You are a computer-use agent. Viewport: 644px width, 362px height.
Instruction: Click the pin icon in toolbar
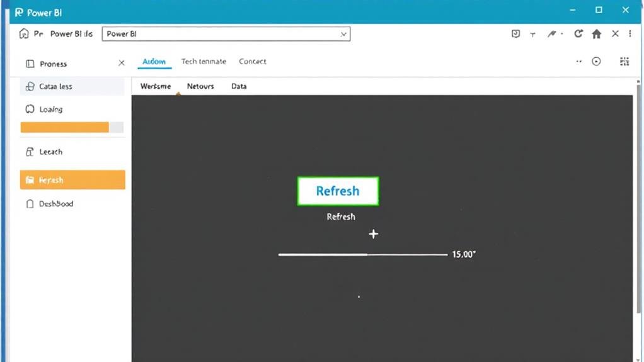[x=551, y=33]
